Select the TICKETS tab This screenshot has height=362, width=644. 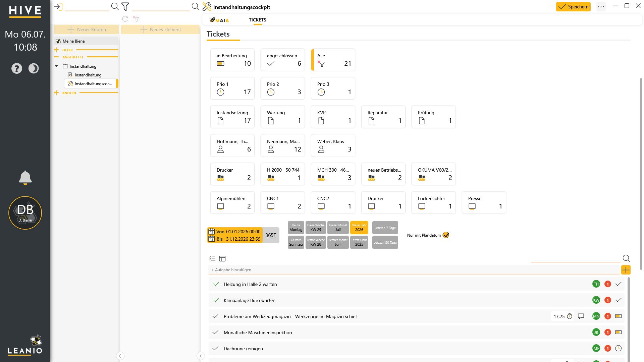pyautogui.click(x=258, y=20)
